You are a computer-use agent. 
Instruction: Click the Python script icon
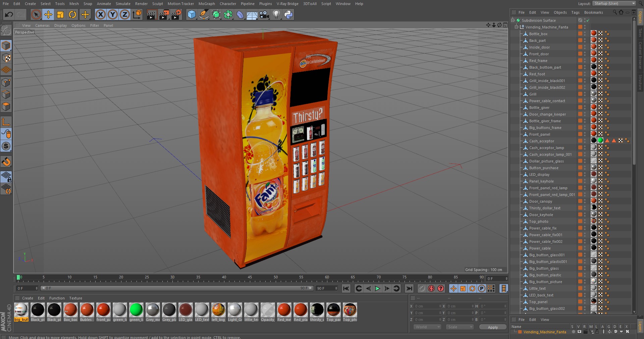(288, 14)
